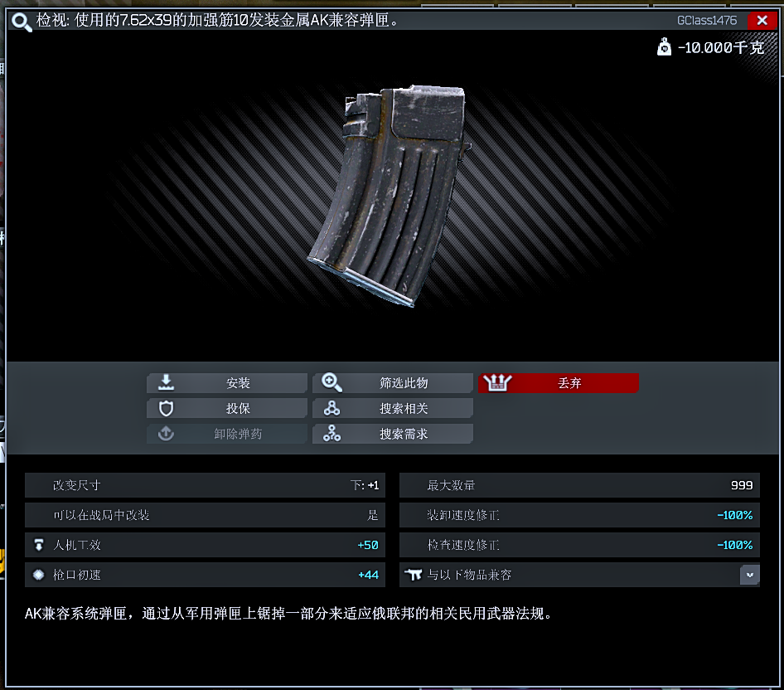Viewport: 784px width, 690px height.
Task: Click the 改变尺寸 stat row
Action: coord(205,485)
